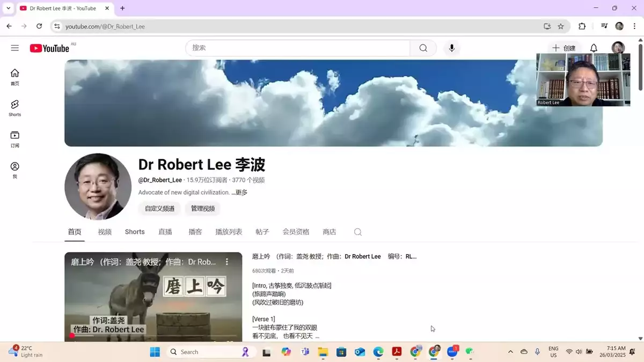Open File Explorer from taskbar
The image size is (644, 362).
pyautogui.click(x=323, y=352)
